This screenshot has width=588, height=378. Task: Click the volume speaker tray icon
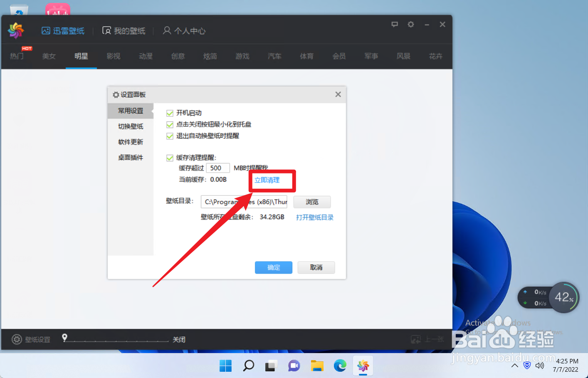tap(540, 366)
